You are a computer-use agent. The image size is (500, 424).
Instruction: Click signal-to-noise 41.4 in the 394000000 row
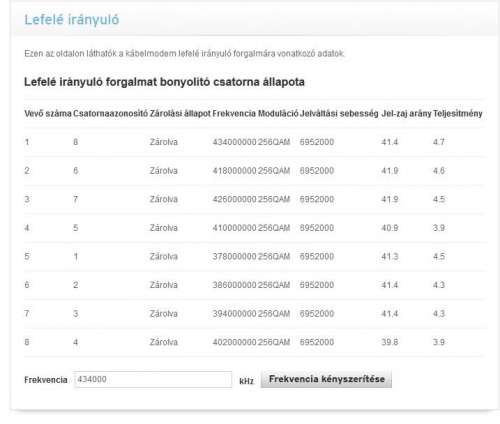click(x=390, y=314)
